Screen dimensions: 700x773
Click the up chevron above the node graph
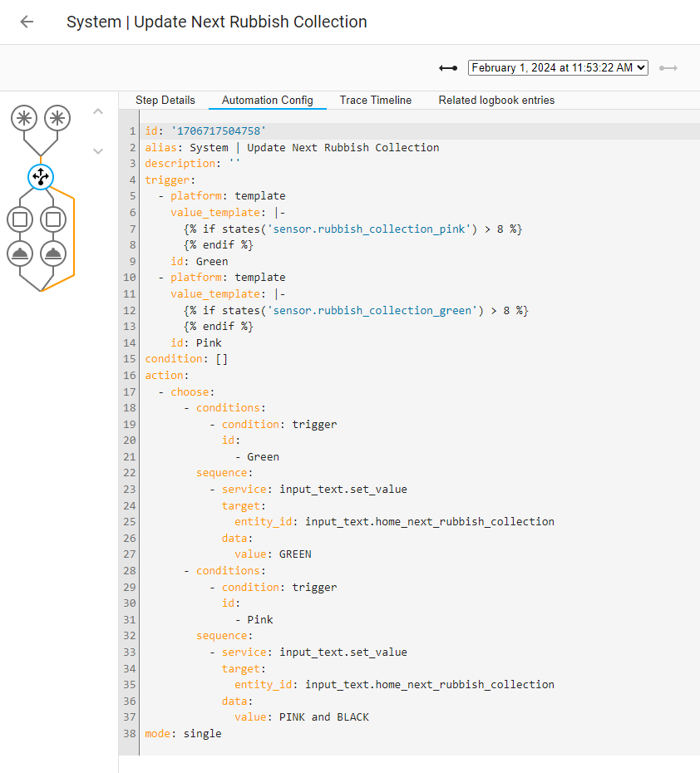tap(97, 110)
